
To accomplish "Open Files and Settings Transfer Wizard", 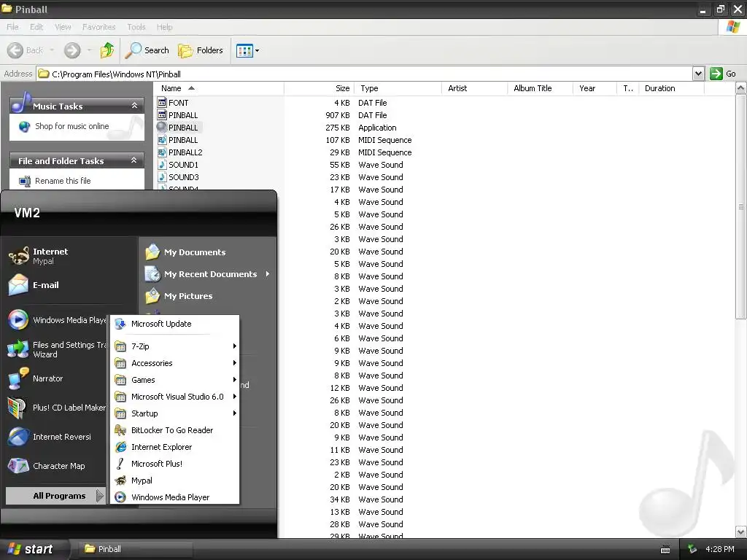I will pyautogui.click(x=57, y=349).
